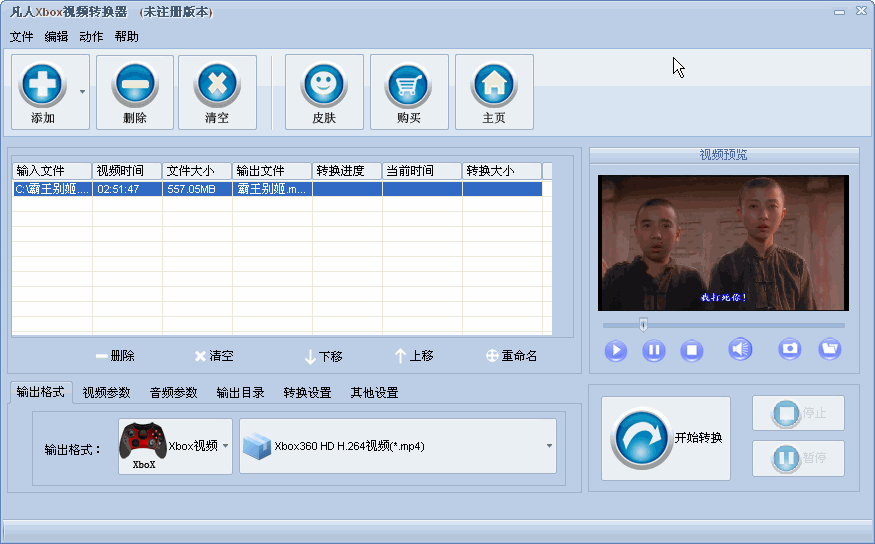The image size is (875, 544).
Task: Stop the video preview playback
Action: pos(692,351)
